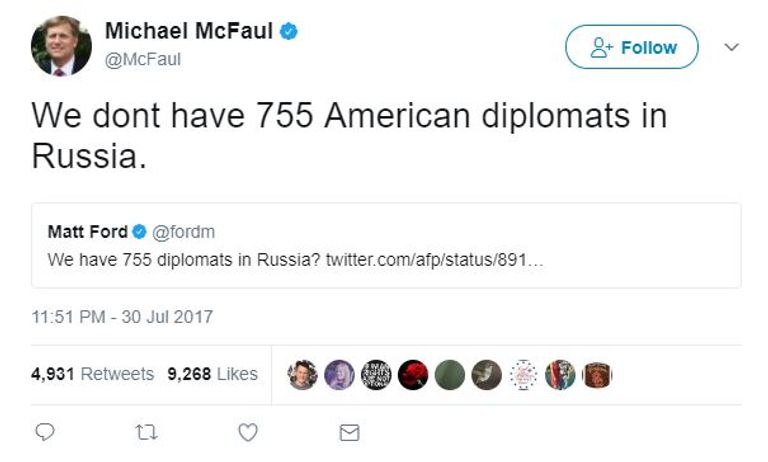
Task: Retweet this tweet using the retweet icon
Action: tap(146, 432)
